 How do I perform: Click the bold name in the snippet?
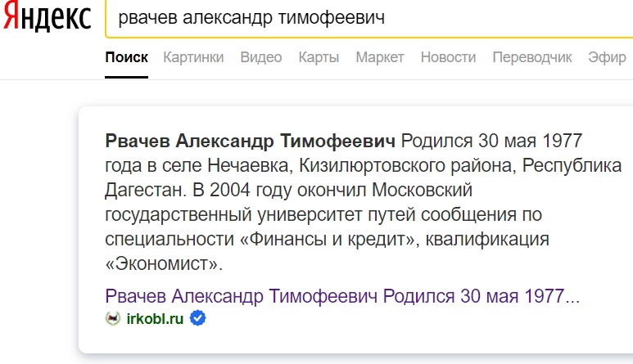pyautogui.click(x=251, y=139)
